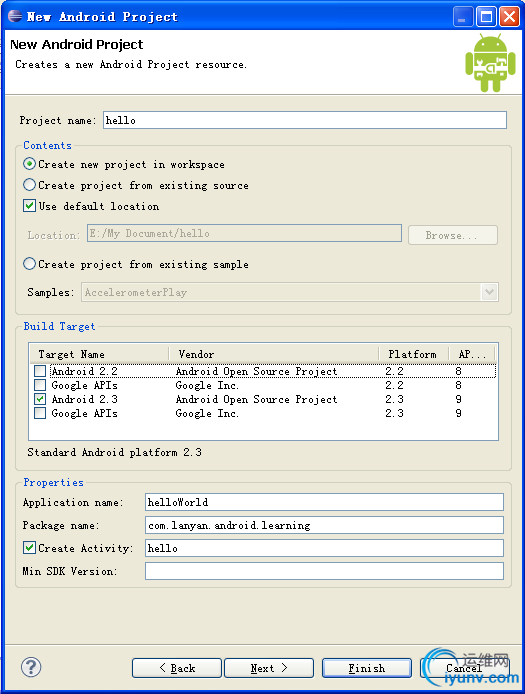Screen dimensions: 525x694
Task: Click 'Android Open Source Project' in Android 2.3 row
Action: click(x=256, y=399)
